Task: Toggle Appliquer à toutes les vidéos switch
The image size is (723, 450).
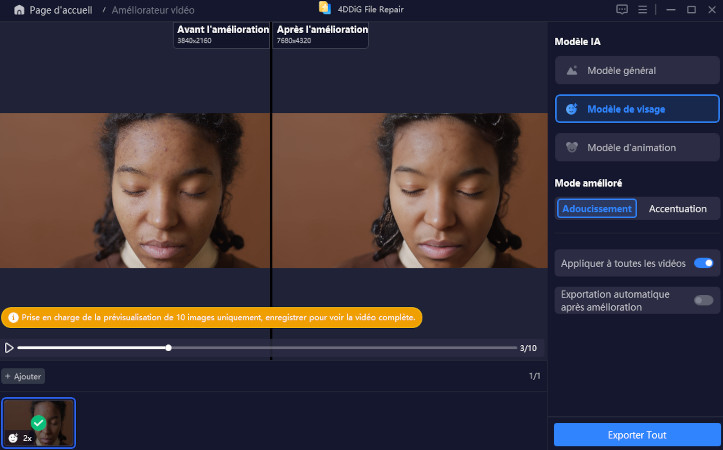Action: [704, 263]
